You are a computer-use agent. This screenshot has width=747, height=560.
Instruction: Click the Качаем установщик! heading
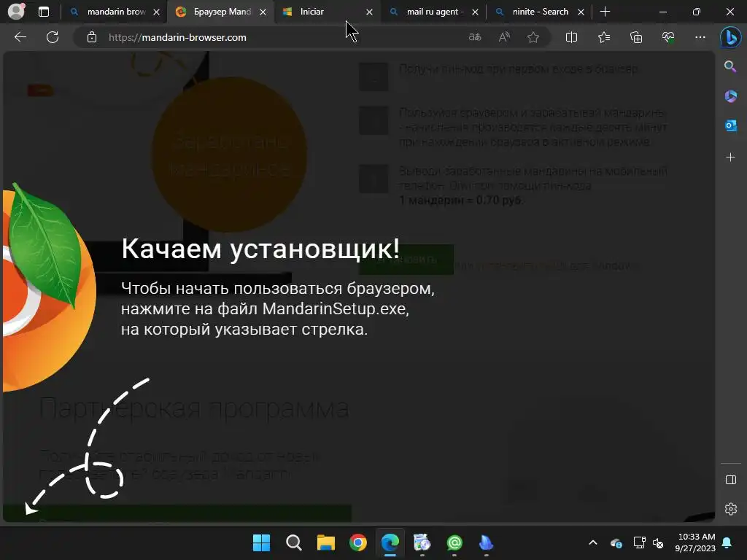coord(260,248)
